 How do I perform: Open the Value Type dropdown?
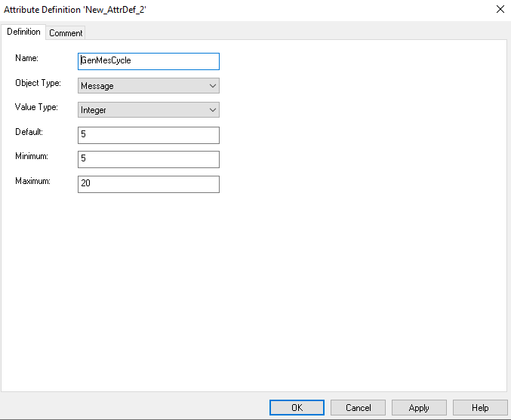tap(149, 110)
